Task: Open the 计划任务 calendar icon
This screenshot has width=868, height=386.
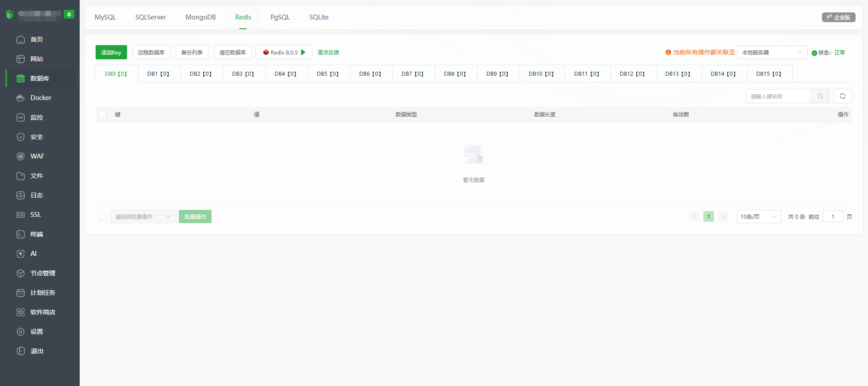Action: point(20,293)
